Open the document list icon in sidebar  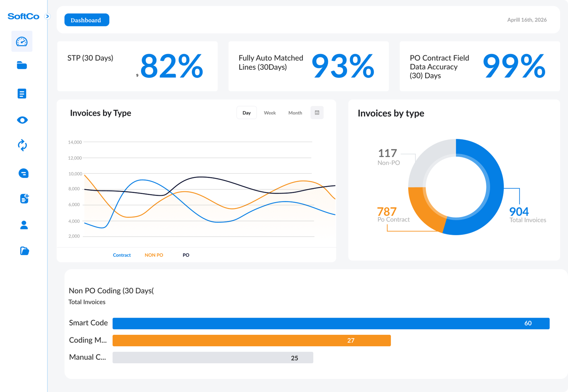pos(22,94)
